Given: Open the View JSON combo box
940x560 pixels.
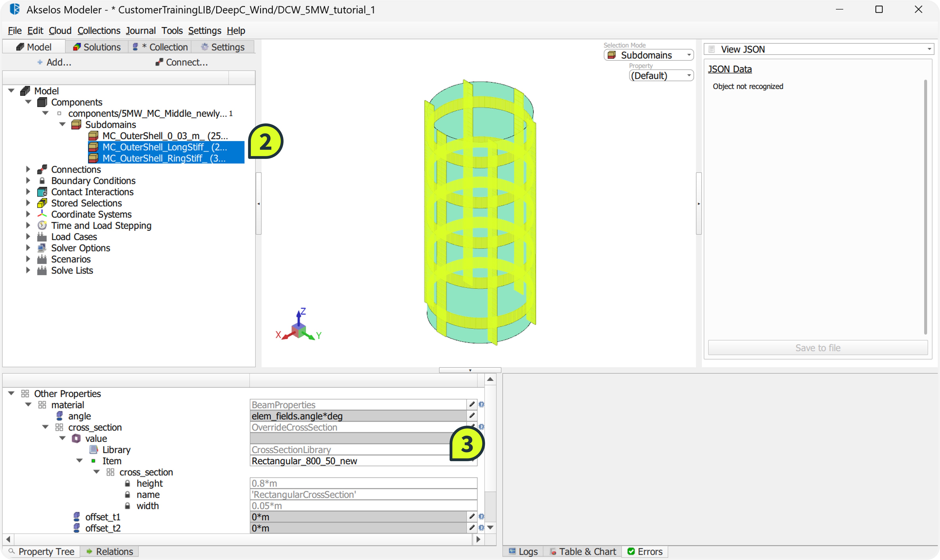Looking at the screenshot, I should click(x=819, y=50).
